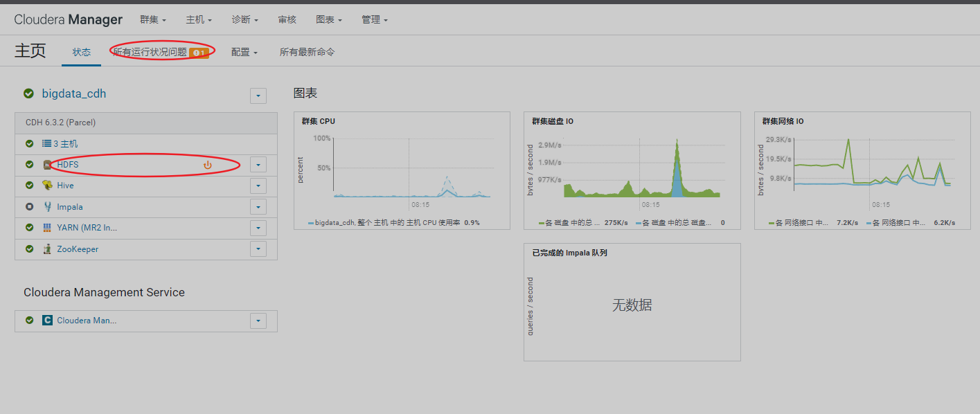The height and width of the screenshot is (414, 980).
Task: Click the Cloudera Management Service heading
Action: coord(104,292)
